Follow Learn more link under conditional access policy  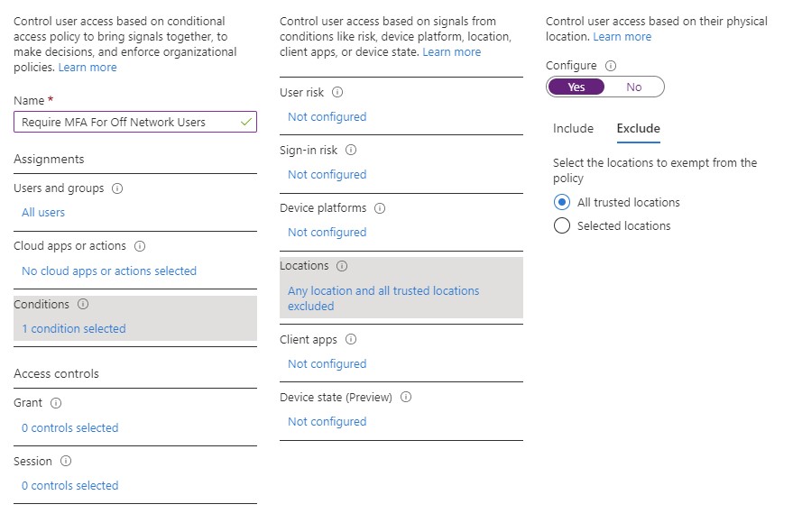click(x=88, y=68)
